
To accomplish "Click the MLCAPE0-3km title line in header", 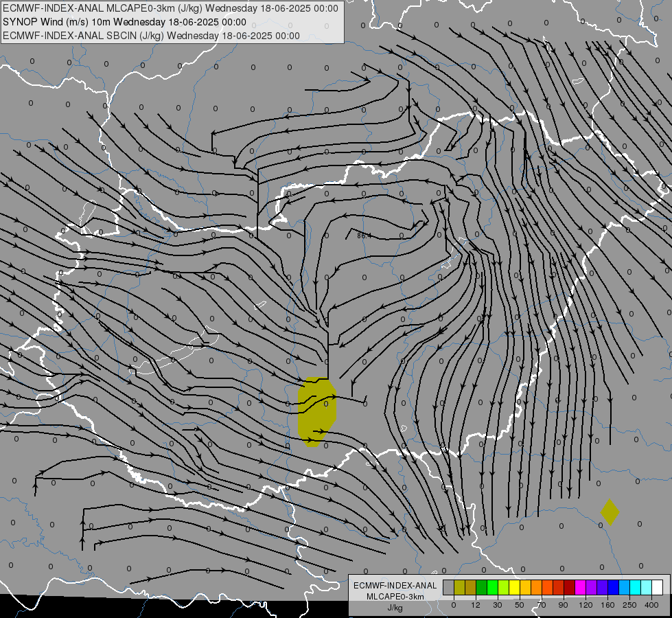I will point(170,8).
